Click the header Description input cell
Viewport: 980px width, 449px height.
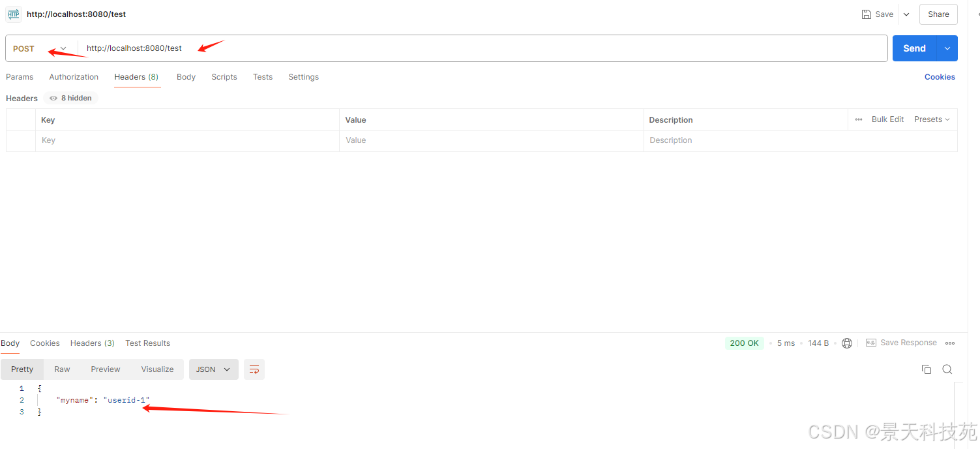click(801, 141)
